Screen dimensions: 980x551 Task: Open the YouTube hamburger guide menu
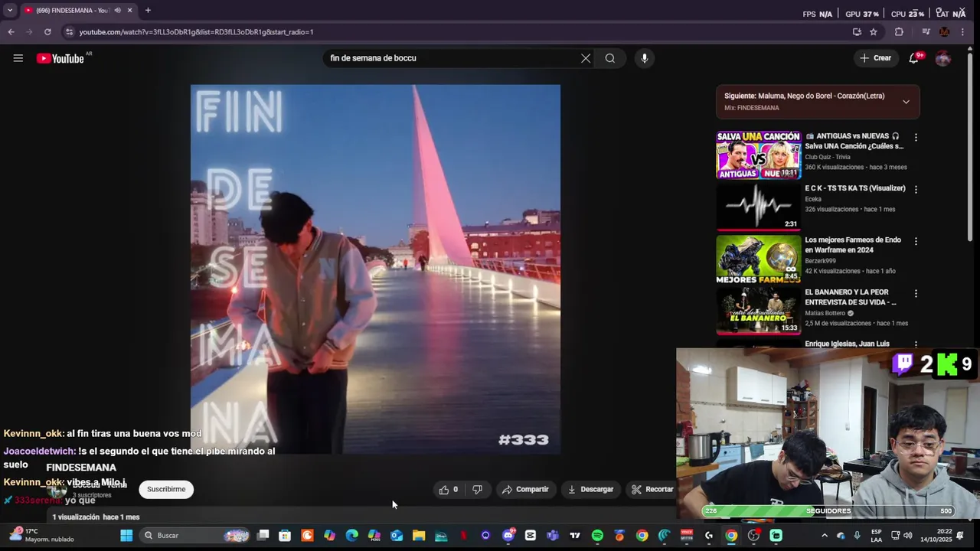tap(18, 58)
